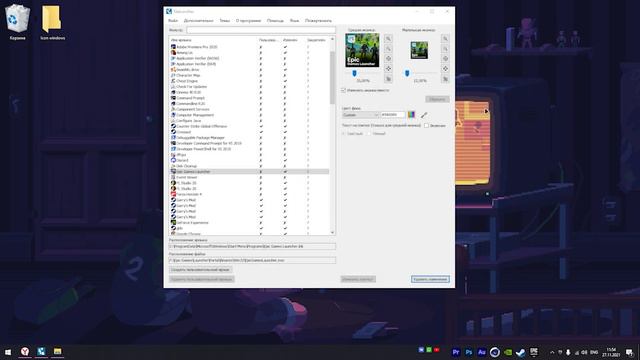Click the list scrollbar up arrow
640x360 pixels.
tap(332, 39)
